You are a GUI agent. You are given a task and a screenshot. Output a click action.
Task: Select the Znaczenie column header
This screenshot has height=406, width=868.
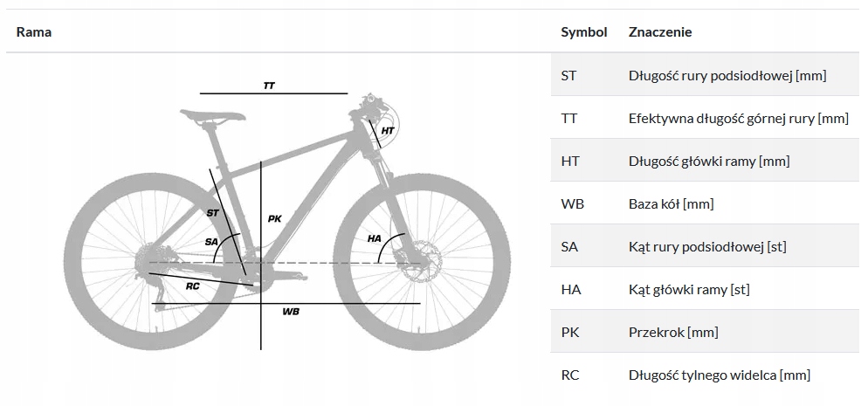pyautogui.click(x=660, y=32)
